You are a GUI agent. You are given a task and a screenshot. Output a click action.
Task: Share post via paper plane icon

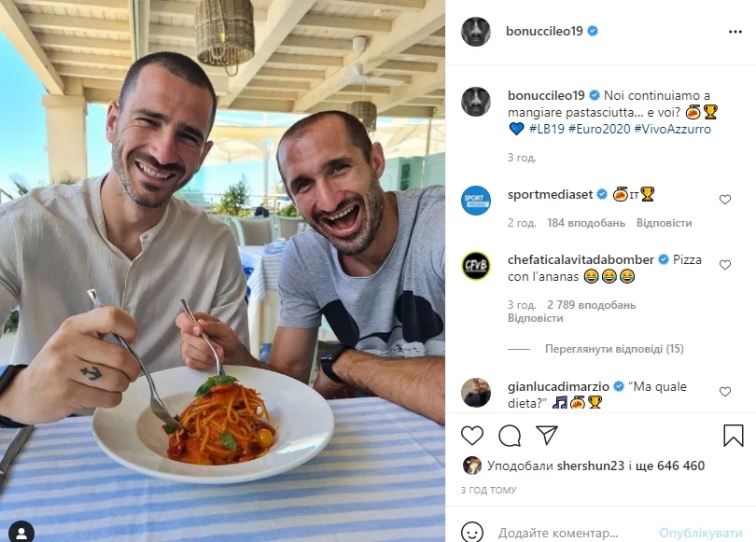point(547,435)
